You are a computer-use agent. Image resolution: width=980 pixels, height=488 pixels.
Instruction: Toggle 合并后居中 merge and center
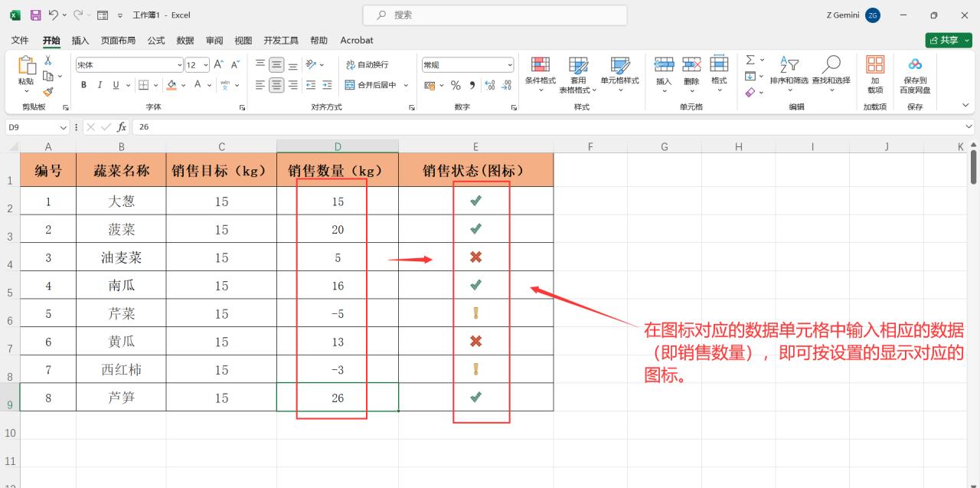click(371, 85)
